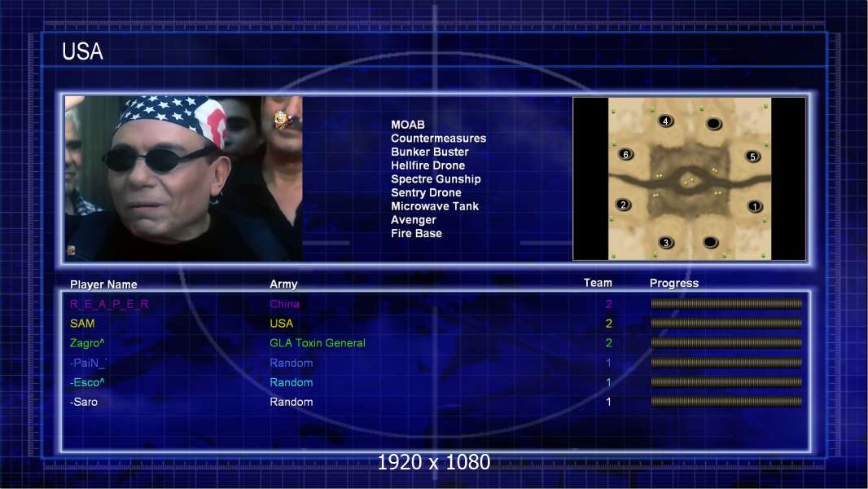
Task: Click -Esco^'s loading progress bar
Action: point(726,382)
